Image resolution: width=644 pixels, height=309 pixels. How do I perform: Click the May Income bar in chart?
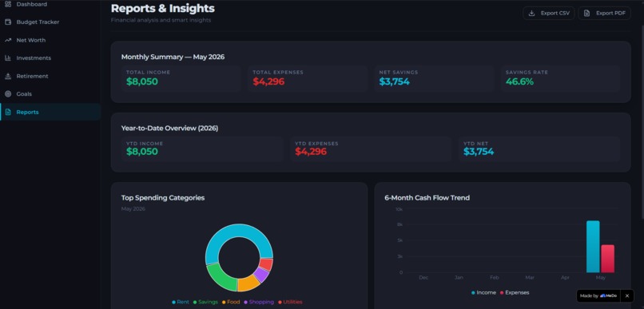(x=593, y=247)
